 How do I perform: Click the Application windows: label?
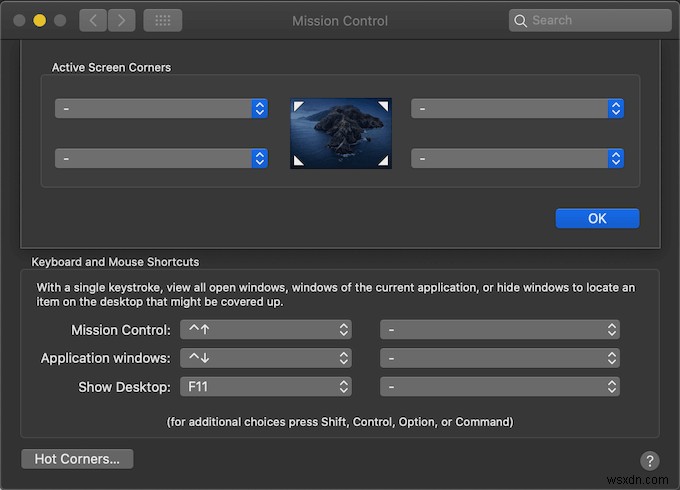(106, 358)
